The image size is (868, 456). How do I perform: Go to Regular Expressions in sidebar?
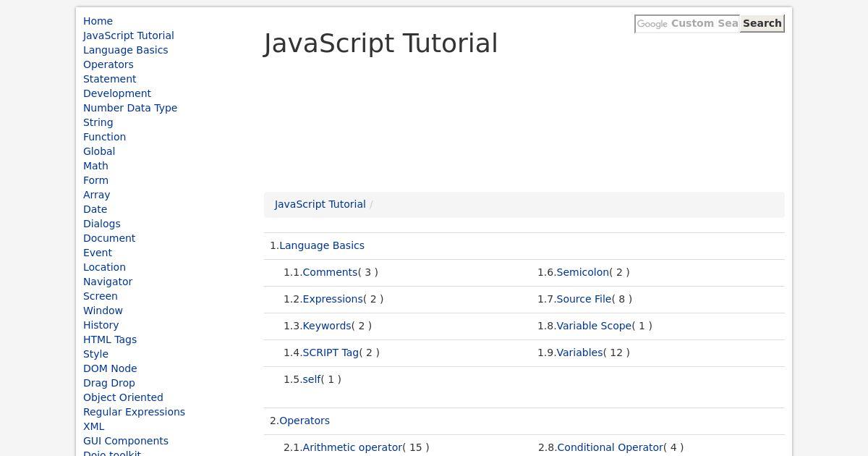pyautogui.click(x=134, y=412)
